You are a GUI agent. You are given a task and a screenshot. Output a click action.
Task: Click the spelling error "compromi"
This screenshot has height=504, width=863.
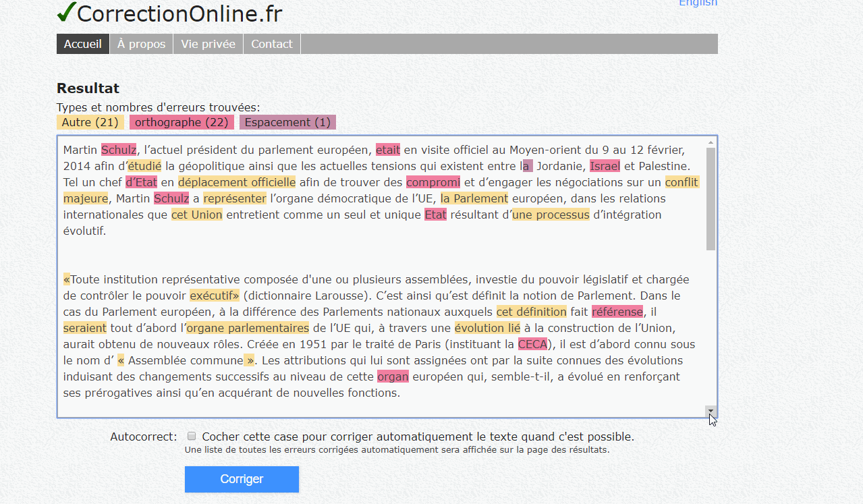(x=433, y=182)
